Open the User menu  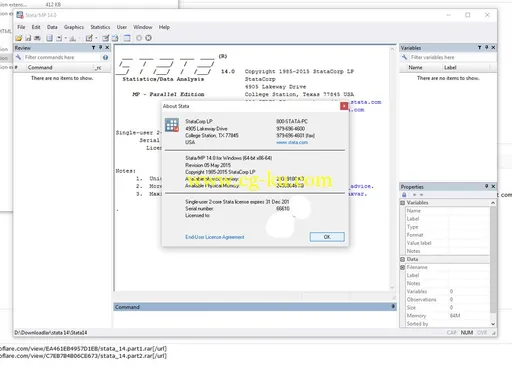(122, 27)
